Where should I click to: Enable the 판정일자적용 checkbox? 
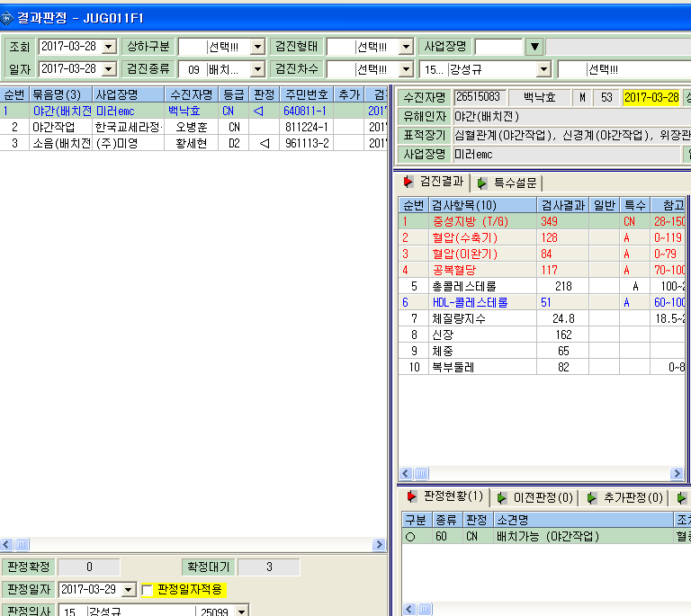148,590
